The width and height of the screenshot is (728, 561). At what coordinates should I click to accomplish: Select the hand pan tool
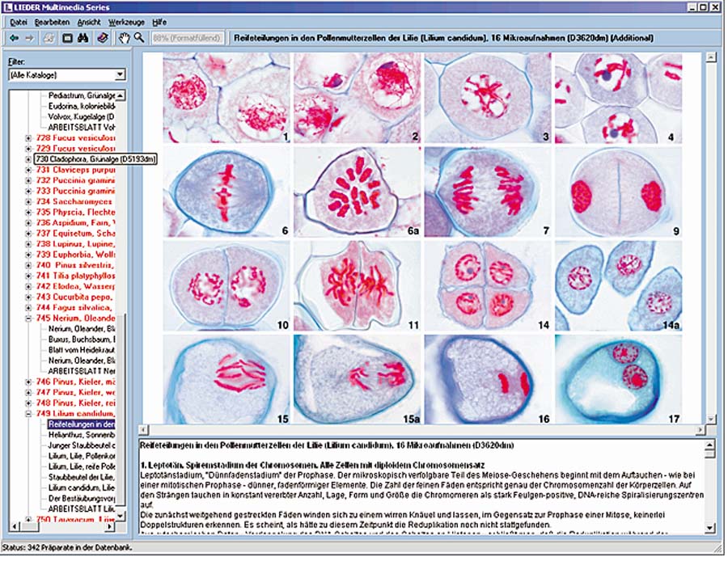tap(125, 38)
